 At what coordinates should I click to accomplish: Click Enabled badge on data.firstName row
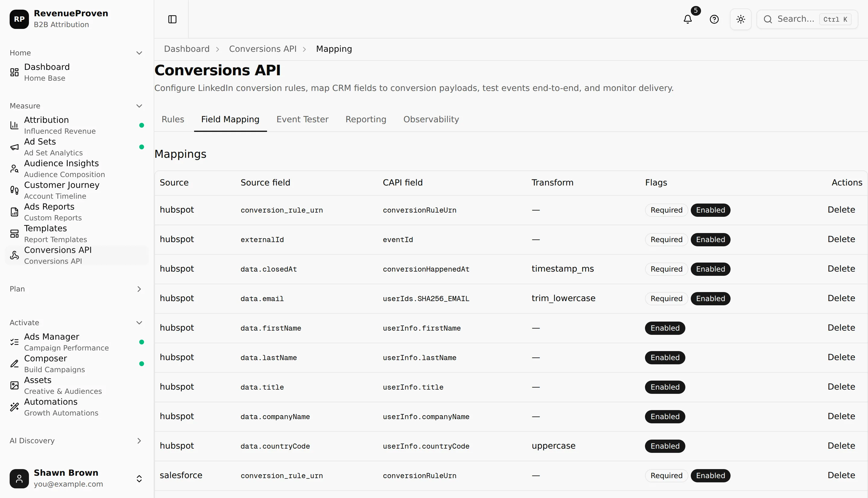(665, 328)
